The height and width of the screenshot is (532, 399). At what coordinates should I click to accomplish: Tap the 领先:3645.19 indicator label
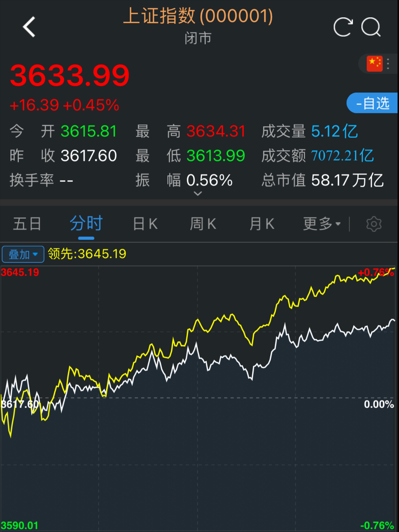(x=87, y=254)
